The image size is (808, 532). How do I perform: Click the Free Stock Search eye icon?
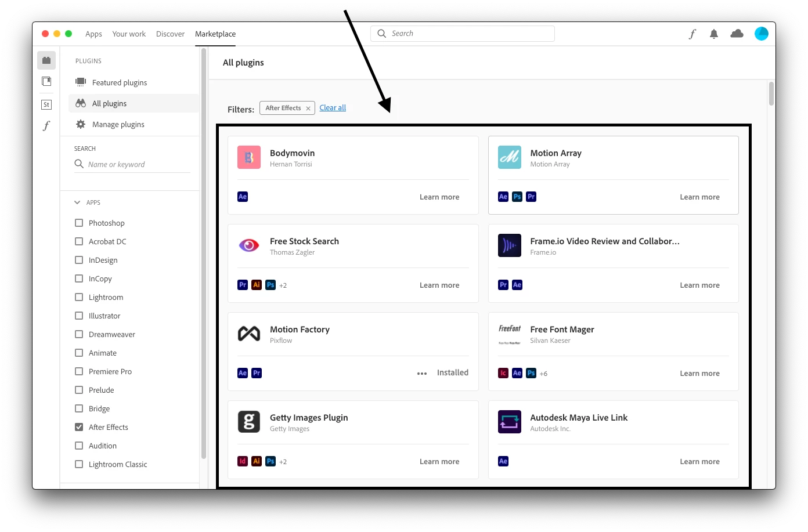click(x=249, y=245)
